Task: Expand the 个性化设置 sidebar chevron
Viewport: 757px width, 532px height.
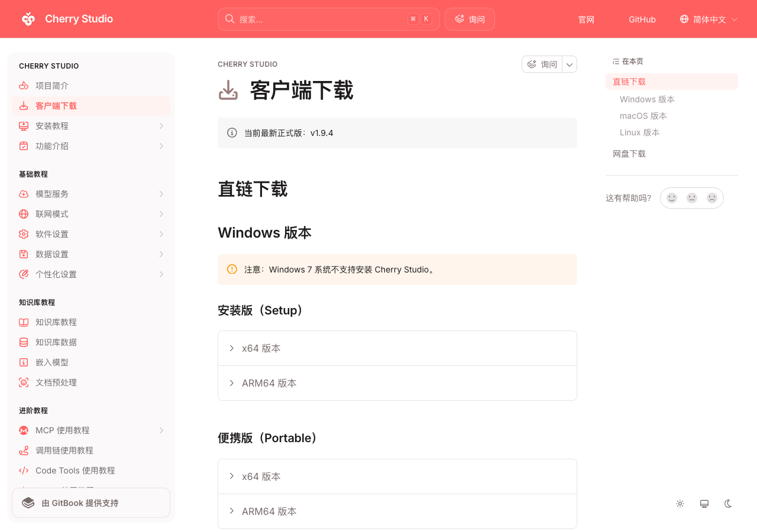Action: (161, 274)
